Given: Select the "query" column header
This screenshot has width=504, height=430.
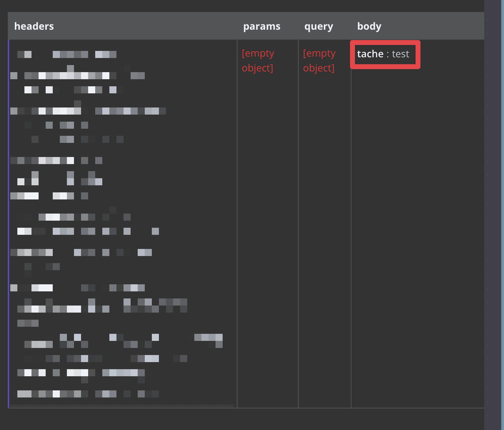Looking at the screenshot, I should click(x=319, y=26).
